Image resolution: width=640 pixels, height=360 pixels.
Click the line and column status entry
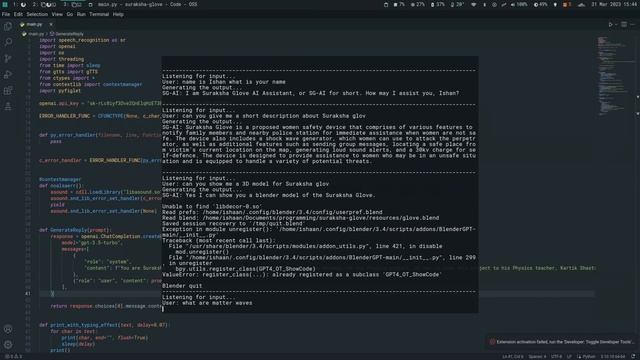513,357
